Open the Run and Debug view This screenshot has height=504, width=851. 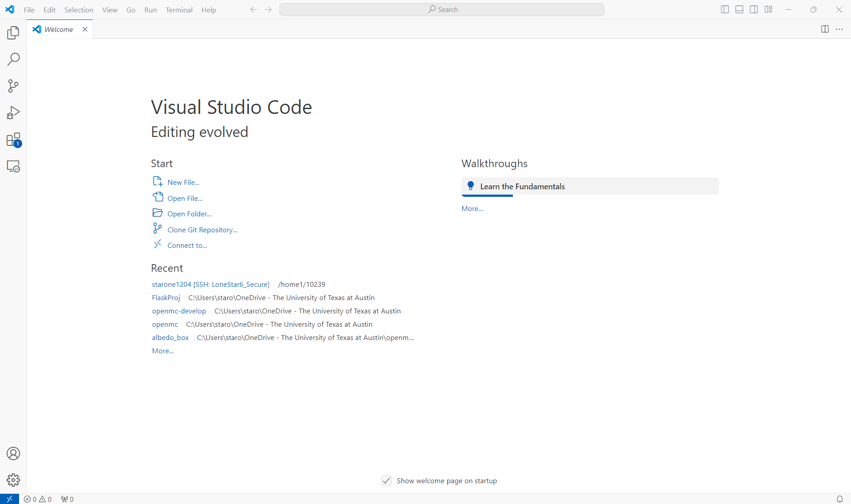pyautogui.click(x=13, y=113)
